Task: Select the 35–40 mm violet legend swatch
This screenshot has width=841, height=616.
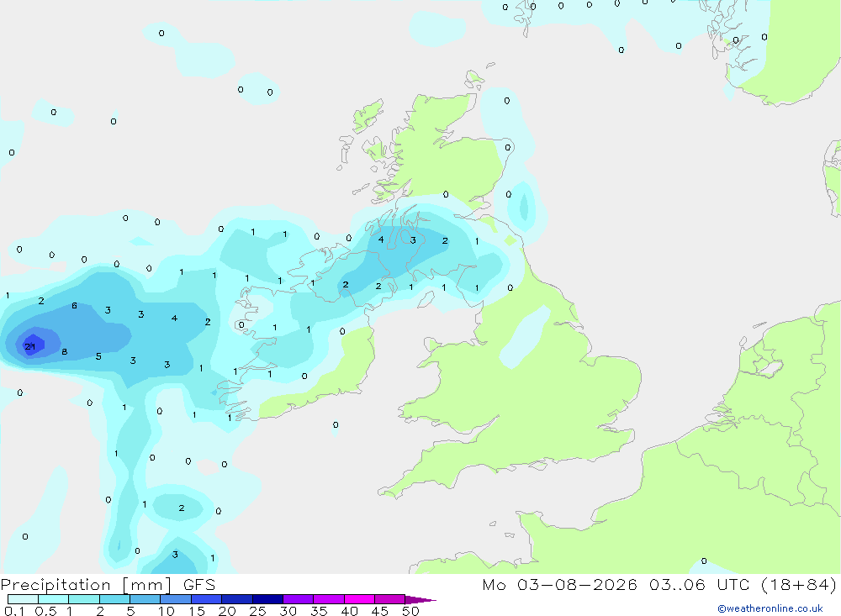Action: pyautogui.click(x=329, y=599)
